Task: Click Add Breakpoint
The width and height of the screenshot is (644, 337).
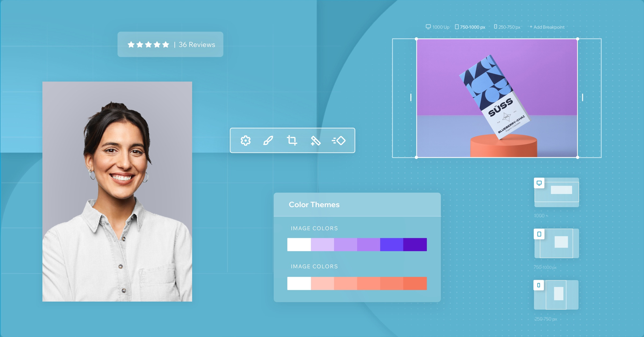Action: [x=547, y=27]
